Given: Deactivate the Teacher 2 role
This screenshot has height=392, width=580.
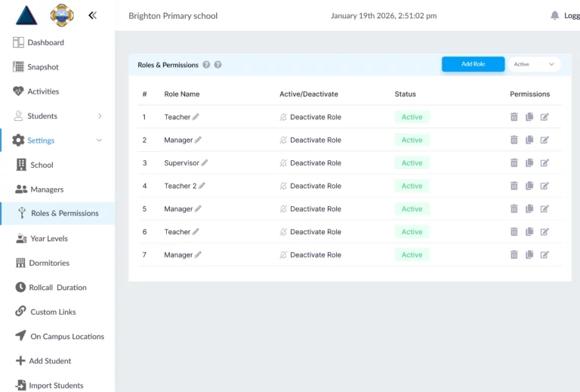Looking at the screenshot, I should [310, 186].
